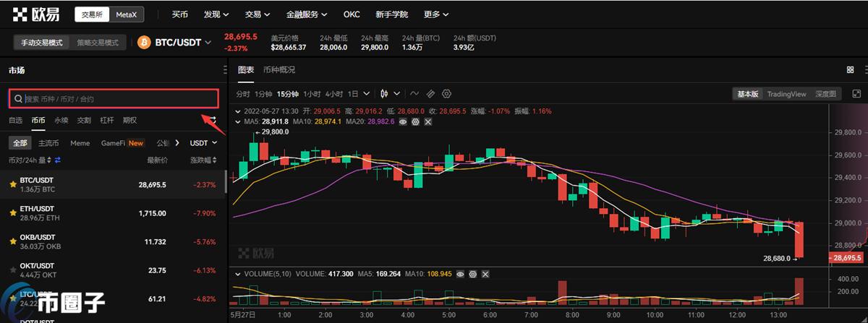Unfavorite OKB/USDT star
868x323 pixels.
[13, 241]
